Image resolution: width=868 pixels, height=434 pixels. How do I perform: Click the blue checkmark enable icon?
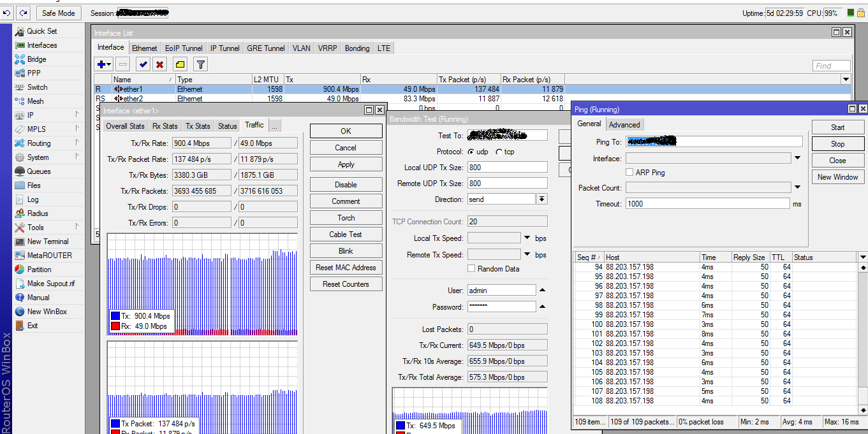[x=143, y=64]
